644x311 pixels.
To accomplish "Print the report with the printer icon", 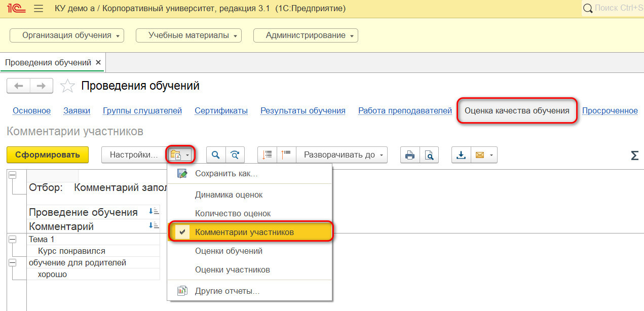I will [410, 155].
